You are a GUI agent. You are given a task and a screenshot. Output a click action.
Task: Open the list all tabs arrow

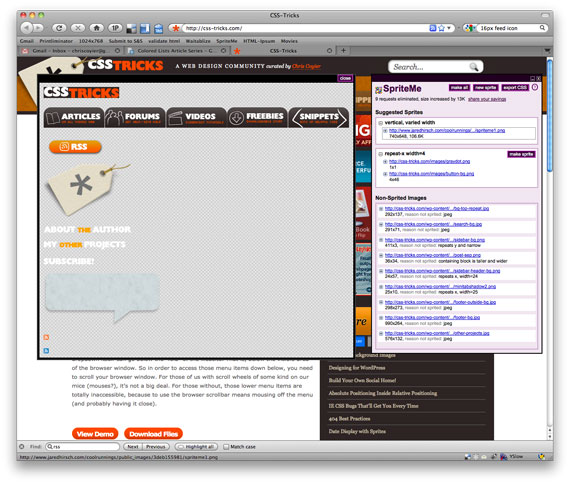(x=547, y=50)
